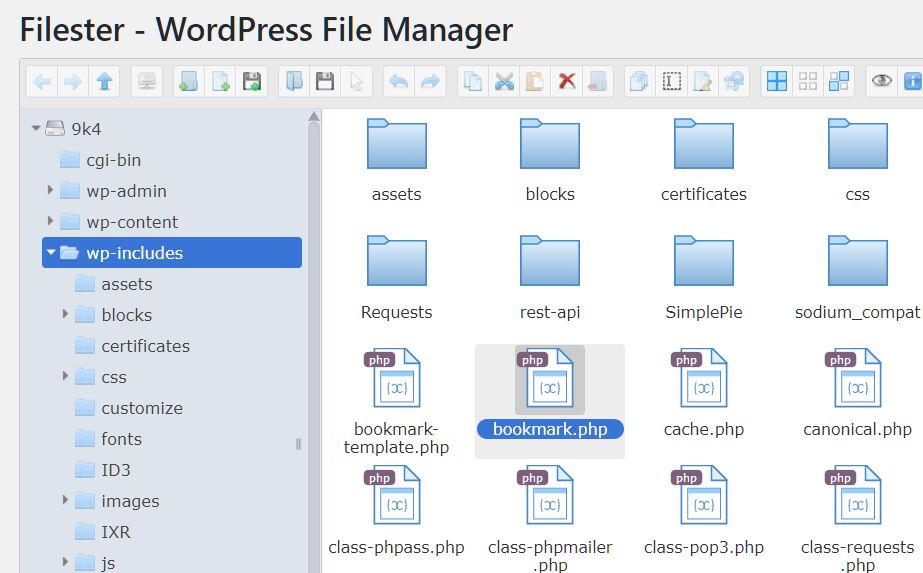Click the Download floppy disk icon

pos(325,81)
